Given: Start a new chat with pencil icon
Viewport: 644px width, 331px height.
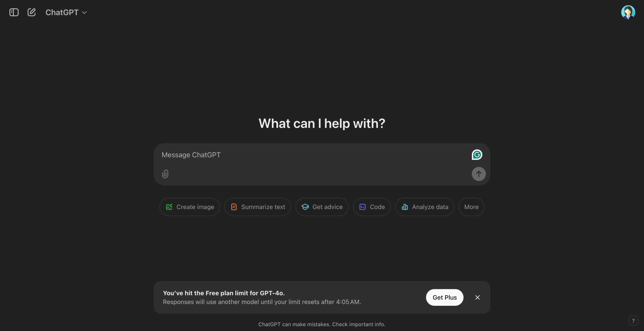Looking at the screenshot, I should tap(31, 12).
